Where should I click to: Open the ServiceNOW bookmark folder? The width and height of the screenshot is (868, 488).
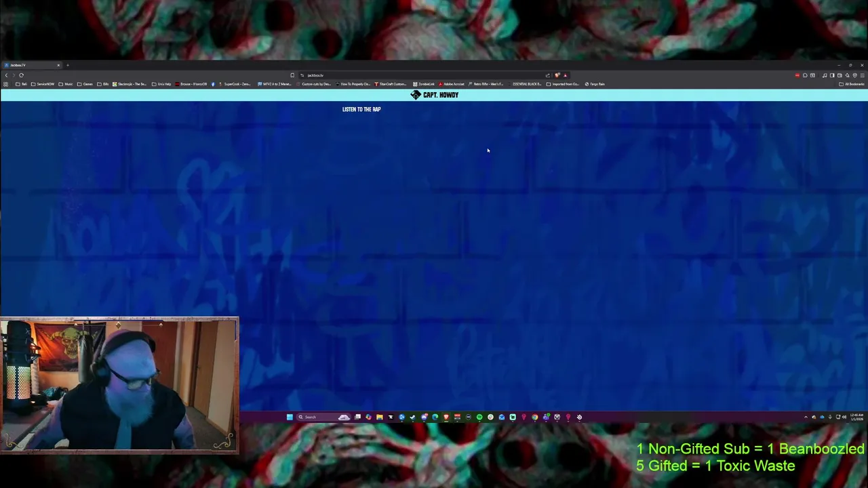click(x=43, y=84)
